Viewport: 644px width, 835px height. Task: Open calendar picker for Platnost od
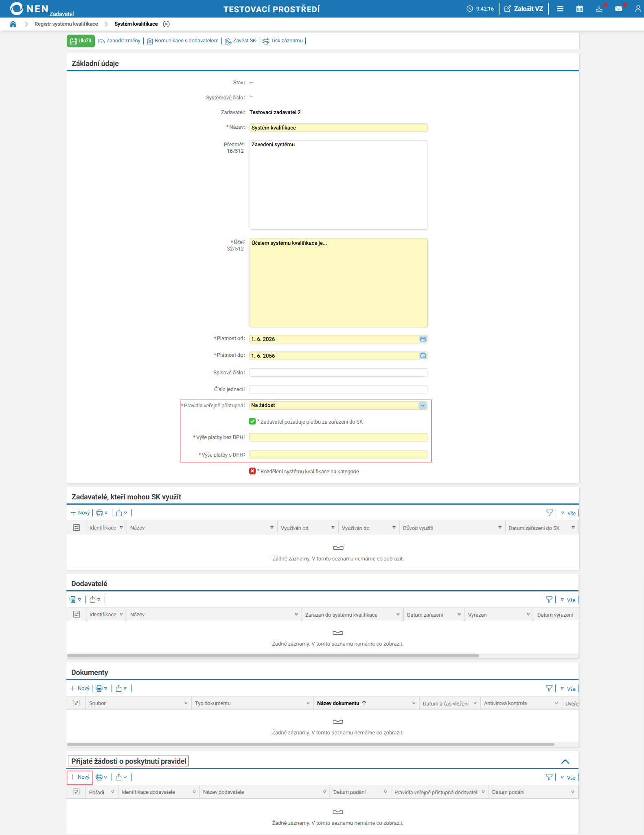(x=423, y=339)
